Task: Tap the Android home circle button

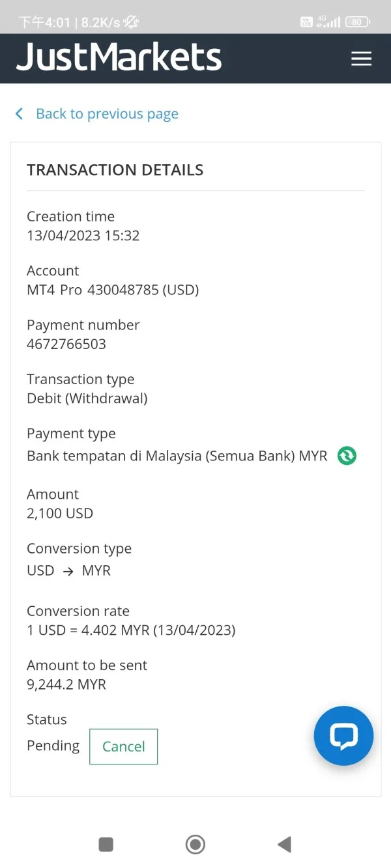Action: pyautogui.click(x=195, y=845)
